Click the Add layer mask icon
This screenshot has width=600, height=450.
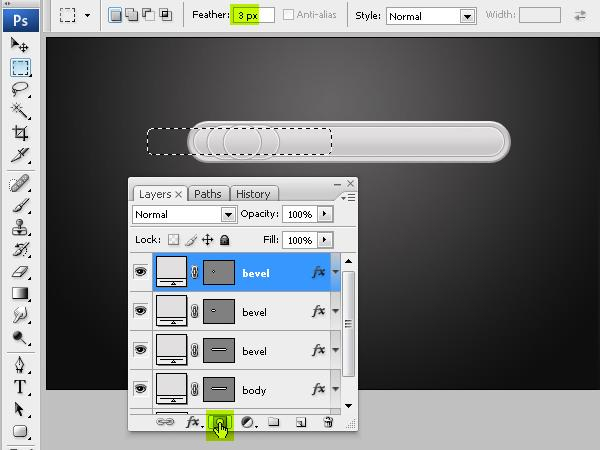[x=220, y=422]
